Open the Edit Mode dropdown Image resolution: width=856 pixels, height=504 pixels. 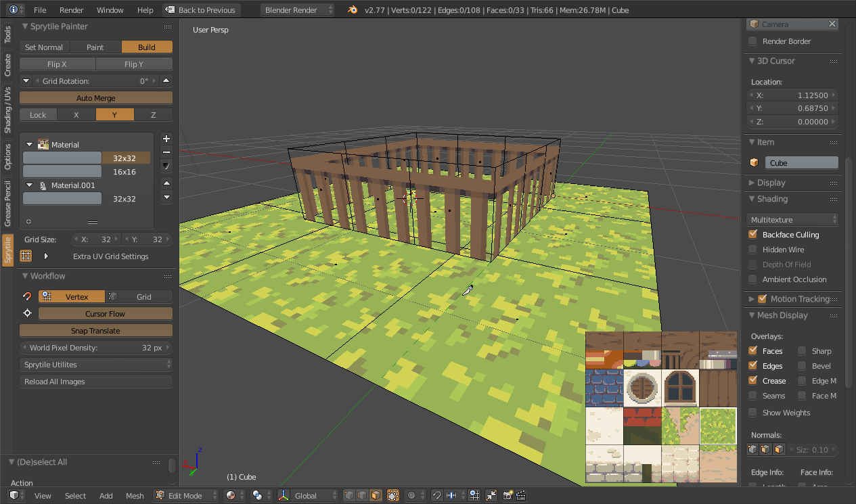186,495
